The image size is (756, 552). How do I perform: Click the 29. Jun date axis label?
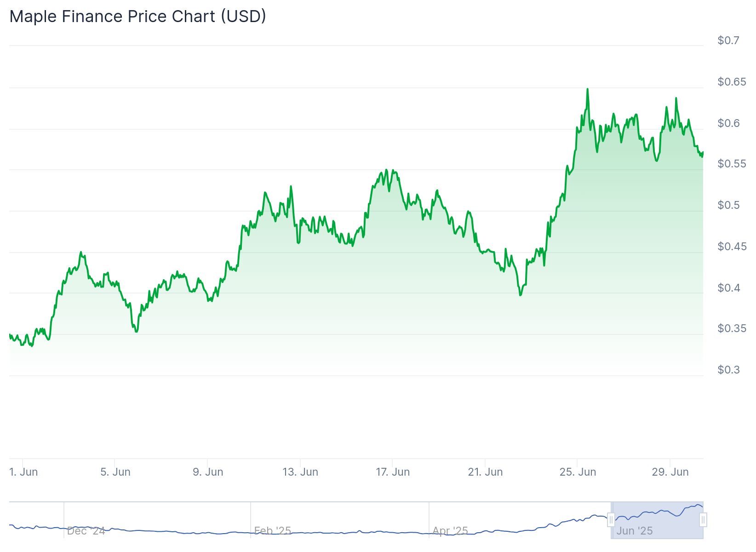pyautogui.click(x=670, y=472)
